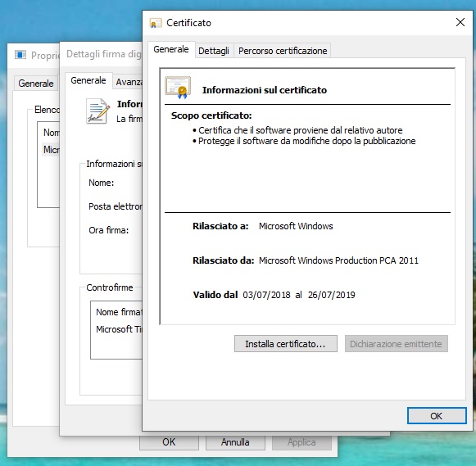476x466 pixels.
Task: Click the Nome firmatario column header in Controfirme
Action: click(x=119, y=312)
